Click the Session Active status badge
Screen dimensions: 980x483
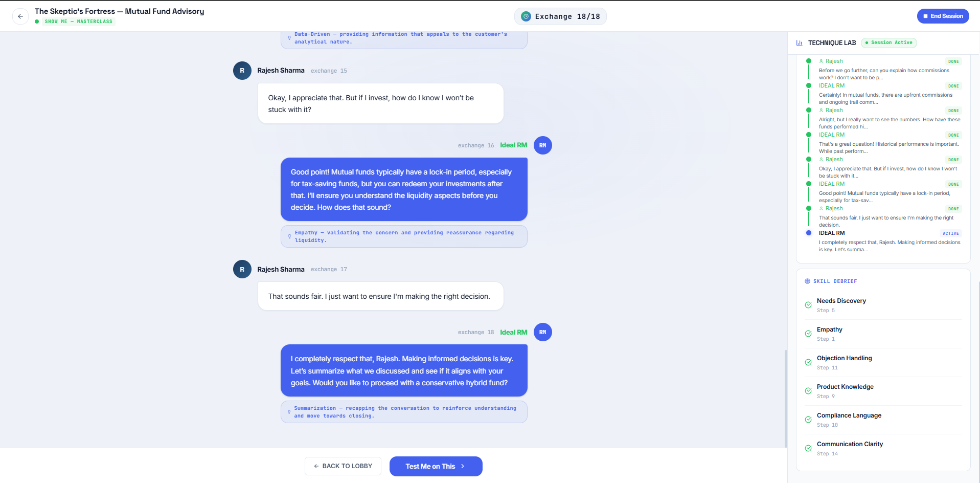(889, 43)
